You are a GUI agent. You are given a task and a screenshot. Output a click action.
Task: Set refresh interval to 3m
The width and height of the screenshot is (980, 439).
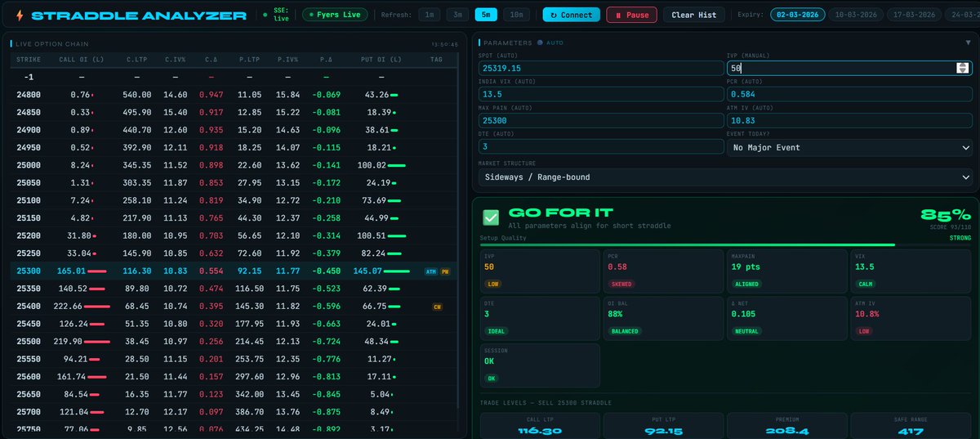[x=457, y=15]
